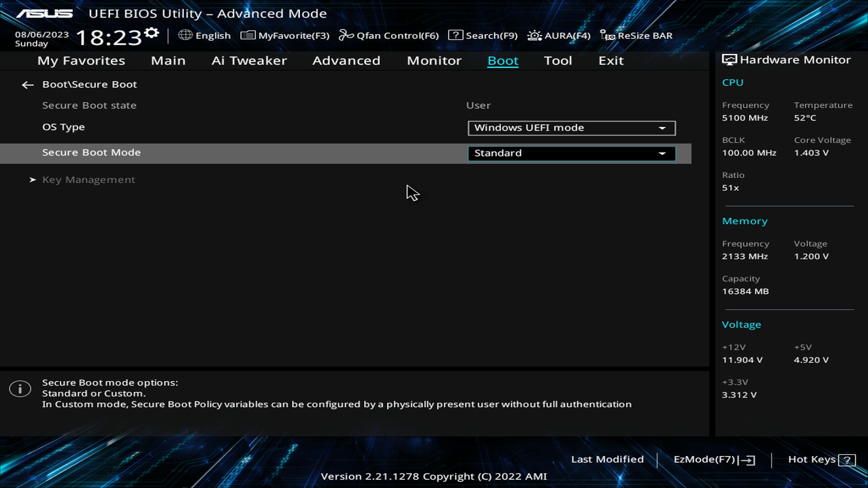
Task: Click the 16384 MB capacity value
Action: [745, 291]
